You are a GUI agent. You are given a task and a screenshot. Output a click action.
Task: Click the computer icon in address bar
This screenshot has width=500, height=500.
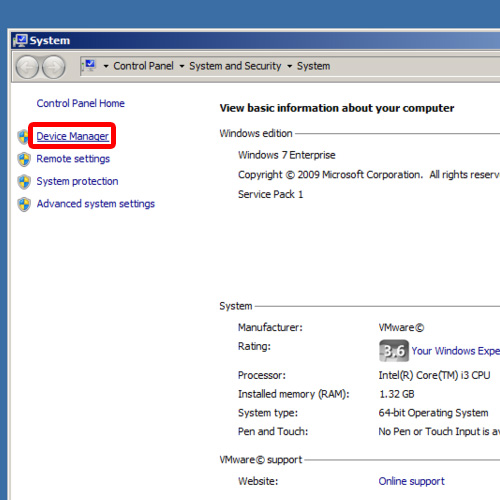89,65
